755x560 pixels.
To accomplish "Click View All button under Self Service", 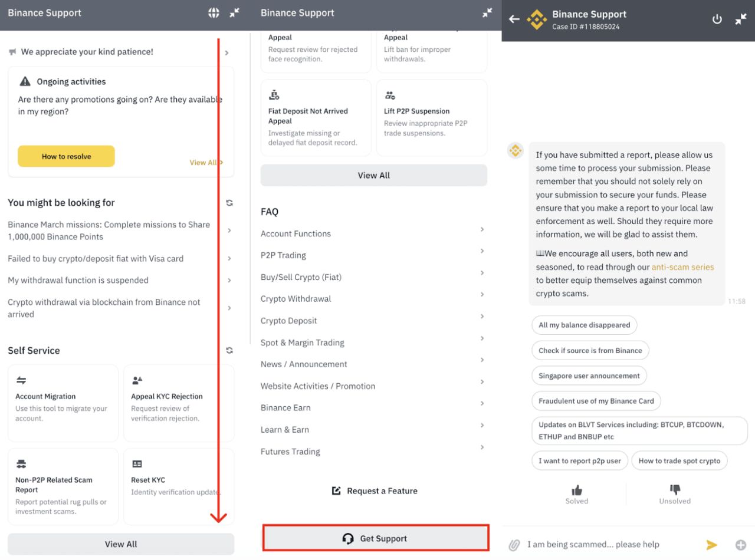I will point(121,544).
